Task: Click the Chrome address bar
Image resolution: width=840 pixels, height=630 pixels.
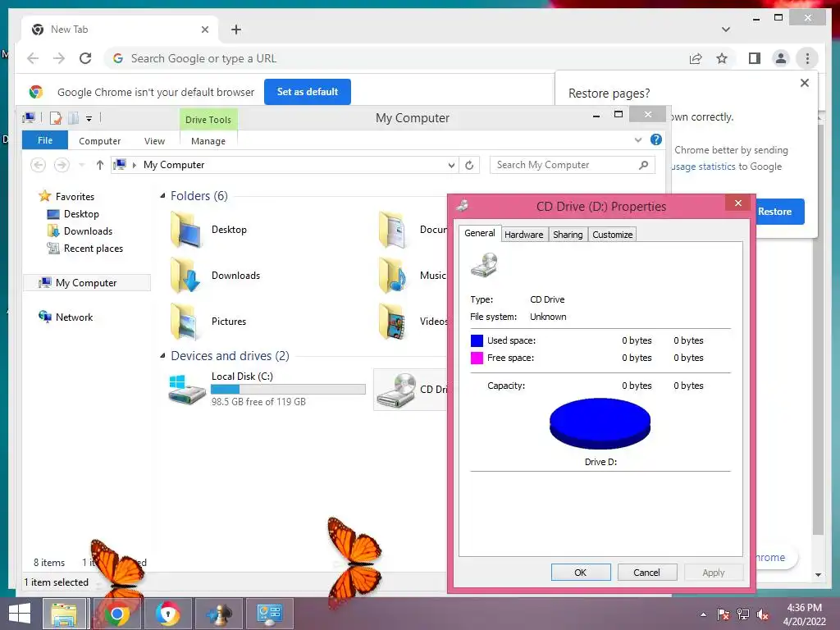Action: [x=396, y=58]
